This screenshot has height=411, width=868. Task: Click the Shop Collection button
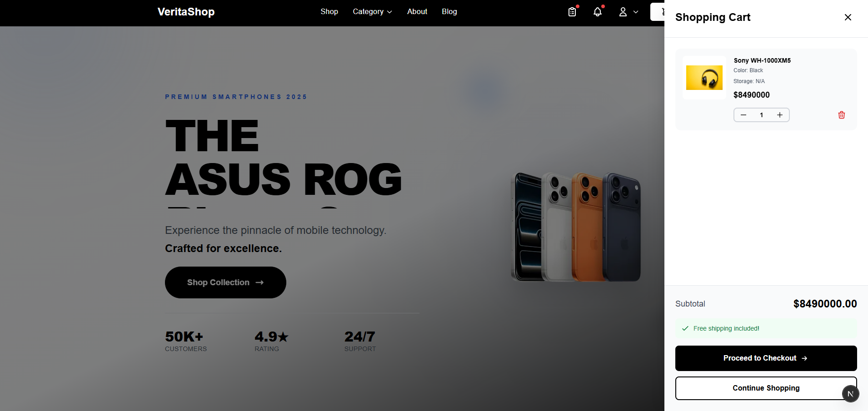(225, 282)
